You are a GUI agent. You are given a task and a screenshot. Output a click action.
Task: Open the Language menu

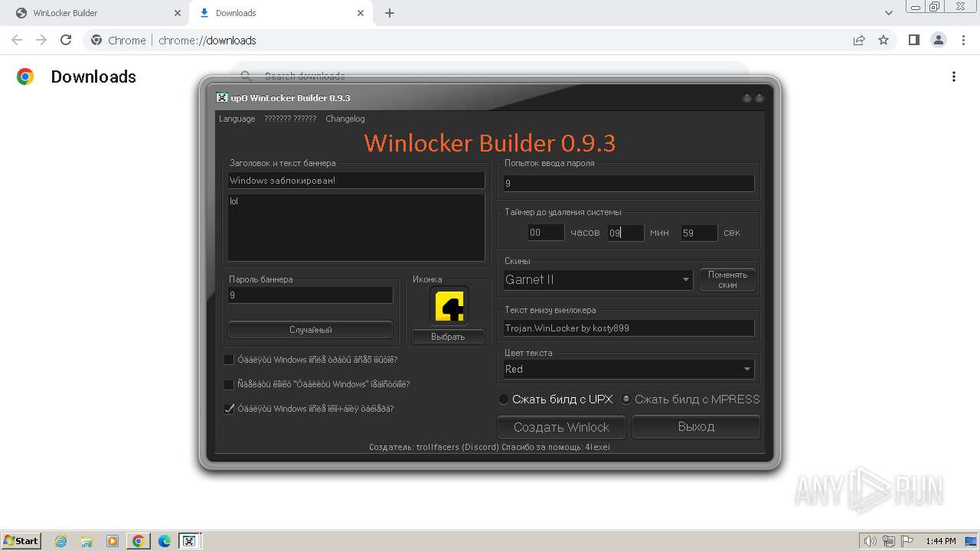[x=237, y=119]
